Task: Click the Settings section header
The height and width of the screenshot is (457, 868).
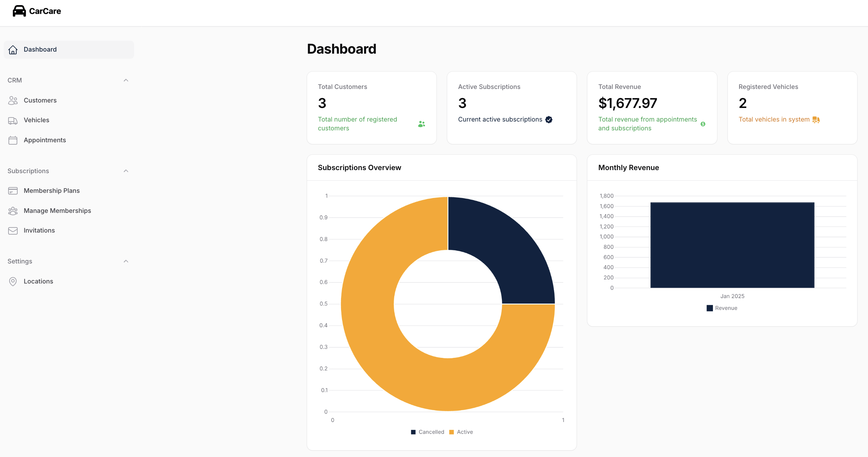Action: pyautogui.click(x=20, y=261)
